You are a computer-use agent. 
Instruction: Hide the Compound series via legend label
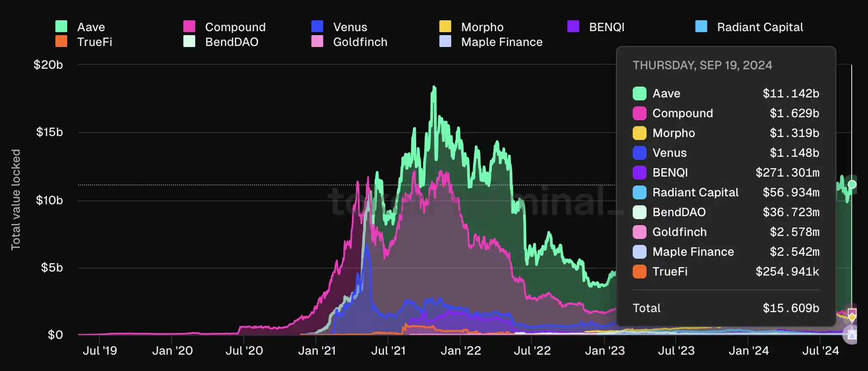click(235, 27)
